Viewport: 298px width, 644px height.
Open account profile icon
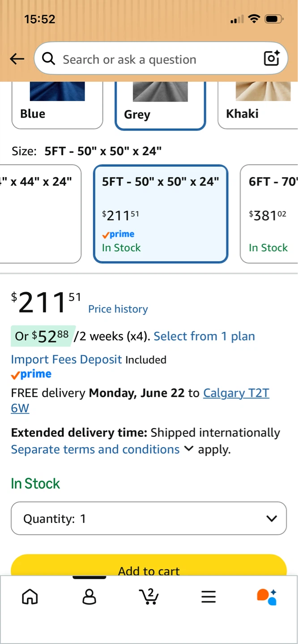[89, 597]
